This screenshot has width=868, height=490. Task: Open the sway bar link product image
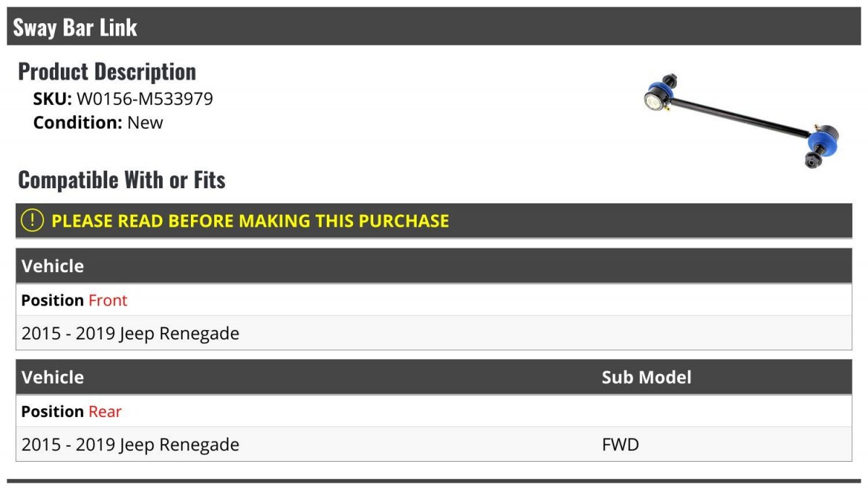click(739, 119)
